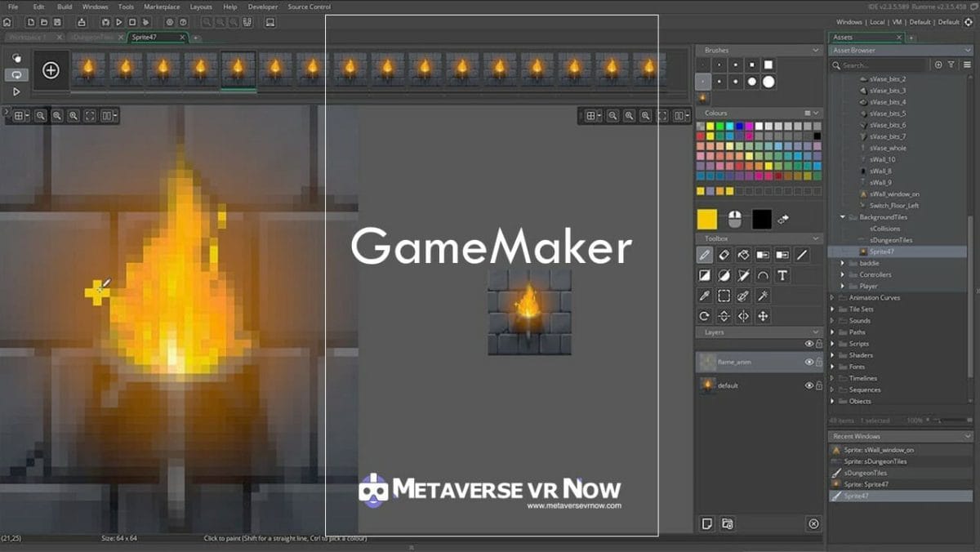980x552 pixels.
Task: Play the sprite animation preview
Action: 16,91
